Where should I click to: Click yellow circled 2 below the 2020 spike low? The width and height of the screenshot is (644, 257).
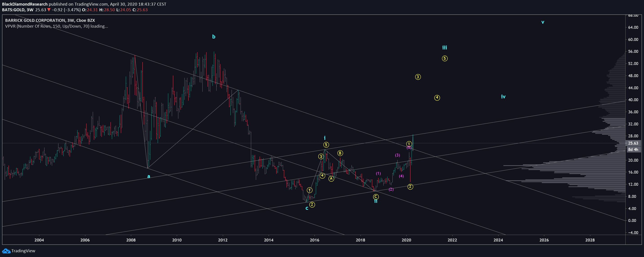[410, 186]
